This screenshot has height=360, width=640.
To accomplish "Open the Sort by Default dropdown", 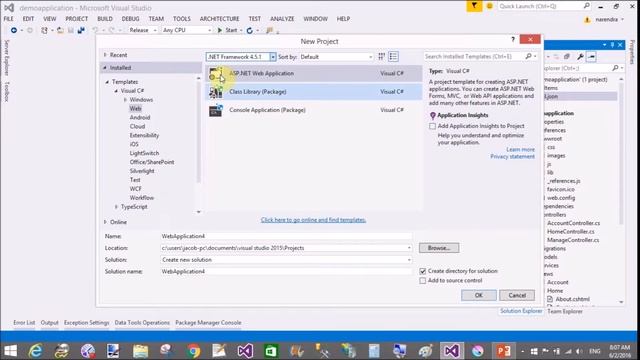I will tap(371, 57).
